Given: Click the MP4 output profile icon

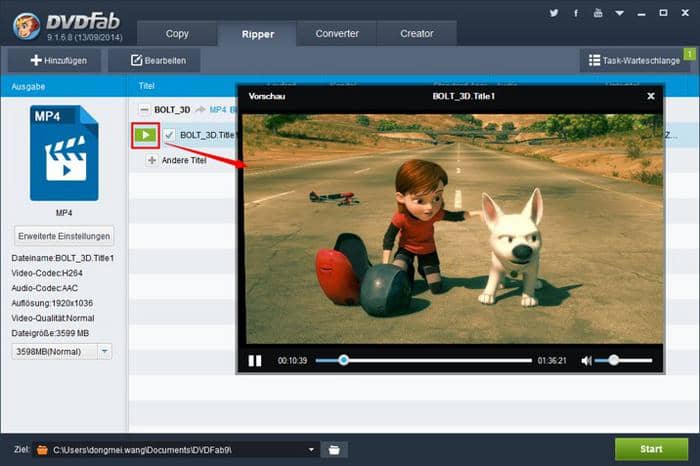Looking at the screenshot, I should pos(64,153).
